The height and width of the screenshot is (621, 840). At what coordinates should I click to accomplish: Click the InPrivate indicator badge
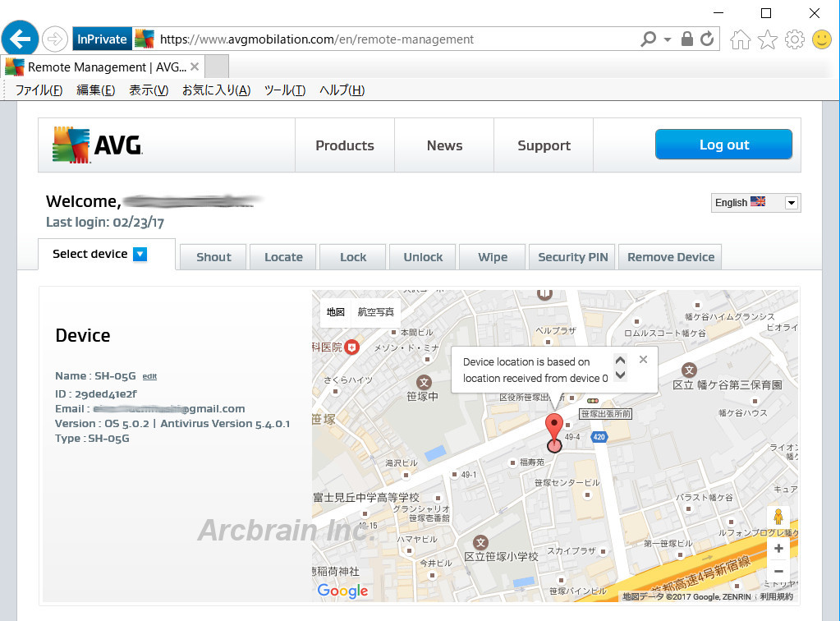102,39
